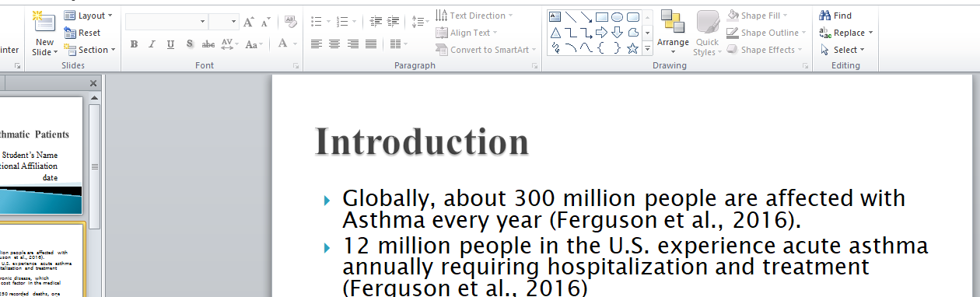
Task: Select the Text Box shape
Action: point(555,16)
